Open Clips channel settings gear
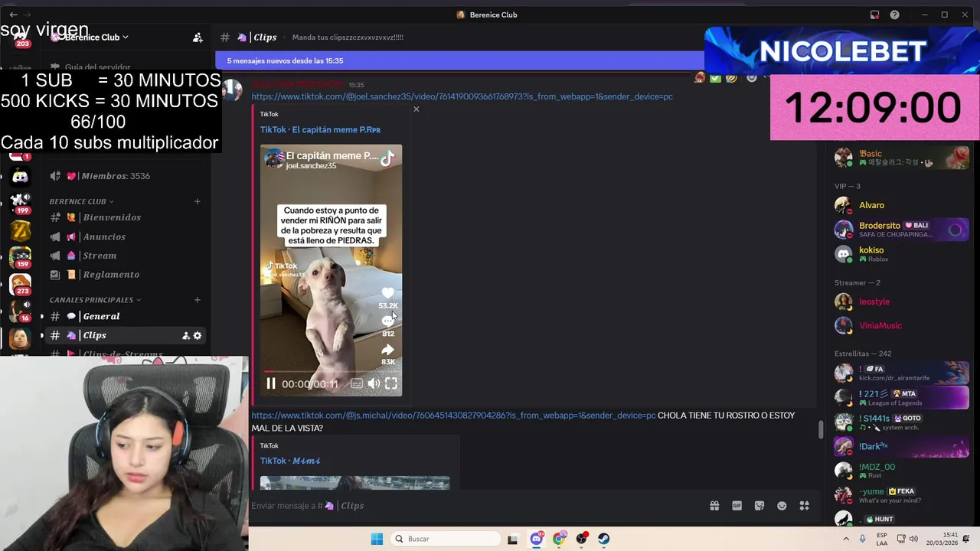Viewport: 980px width, 551px height. click(x=198, y=335)
